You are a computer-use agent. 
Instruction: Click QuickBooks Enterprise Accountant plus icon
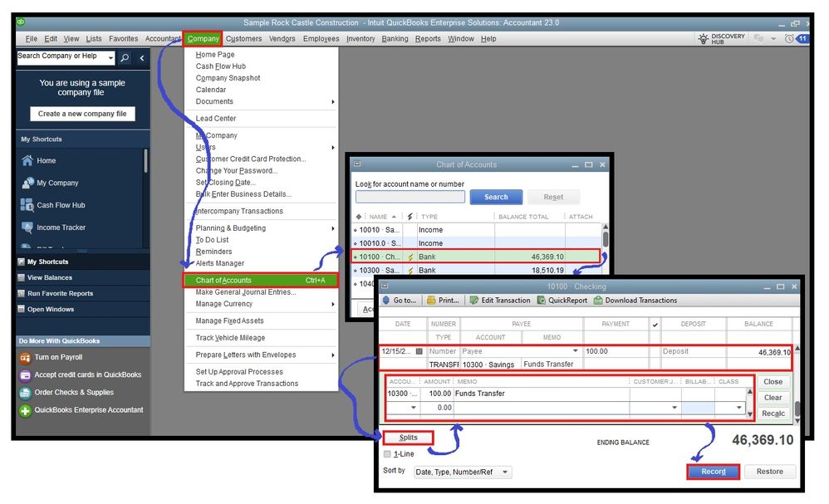25,410
